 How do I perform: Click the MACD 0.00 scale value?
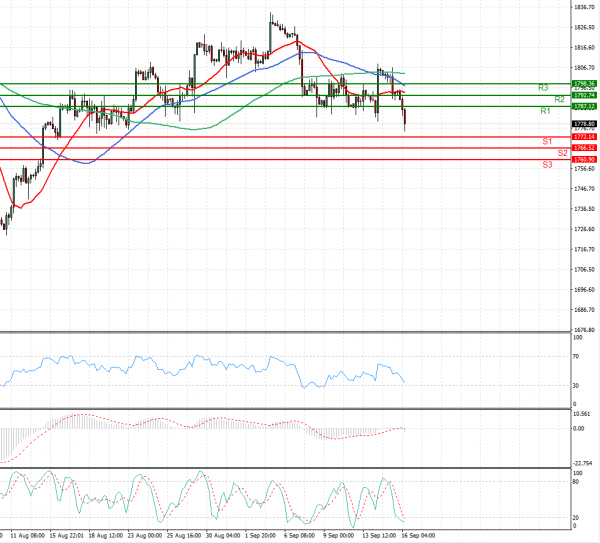(579, 429)
